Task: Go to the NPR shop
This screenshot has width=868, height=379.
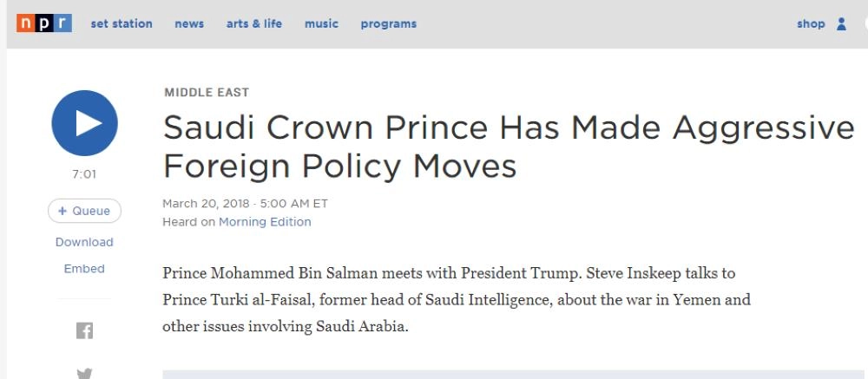Action: pyautogui.click(x=811, y=24)
